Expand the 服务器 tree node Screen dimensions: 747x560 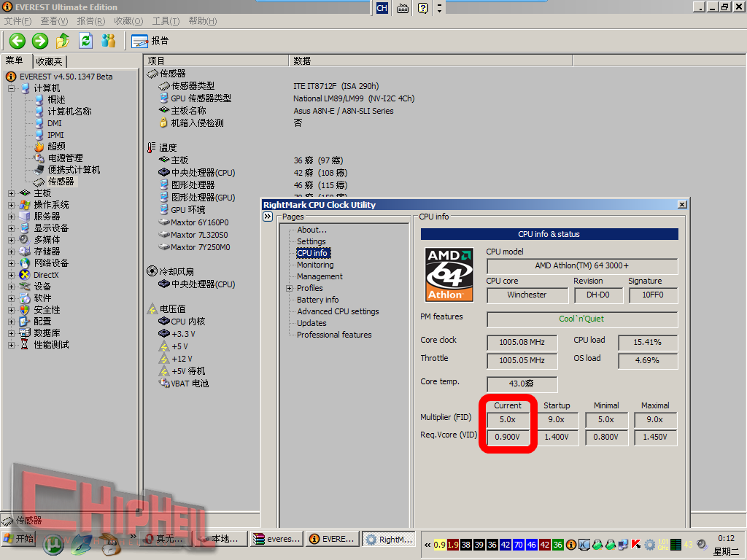pyautogui.click(x=11, y=217)
